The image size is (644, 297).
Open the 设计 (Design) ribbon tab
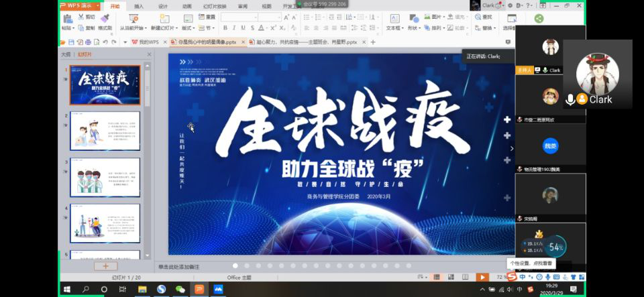point(163,5)
